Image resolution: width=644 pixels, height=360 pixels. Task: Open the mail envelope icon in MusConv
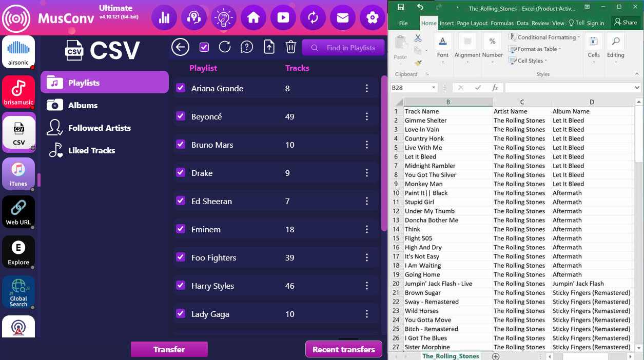pos(343,18)
